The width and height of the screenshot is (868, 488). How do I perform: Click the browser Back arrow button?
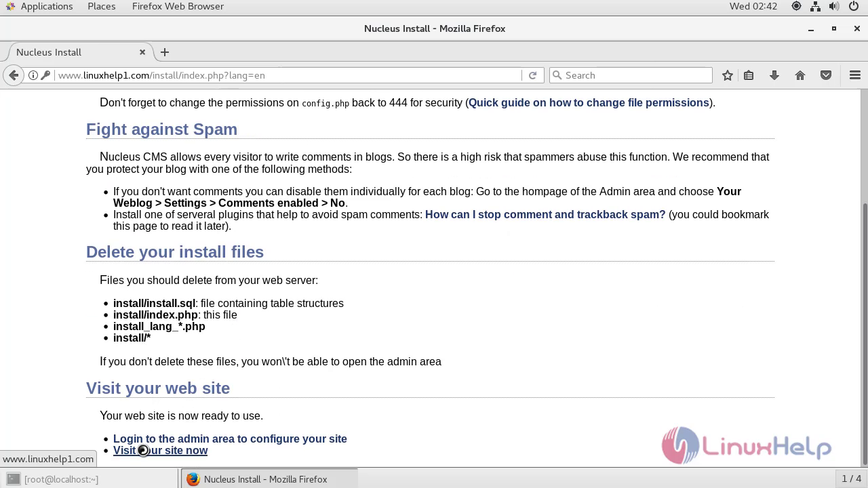pos(14,75)
